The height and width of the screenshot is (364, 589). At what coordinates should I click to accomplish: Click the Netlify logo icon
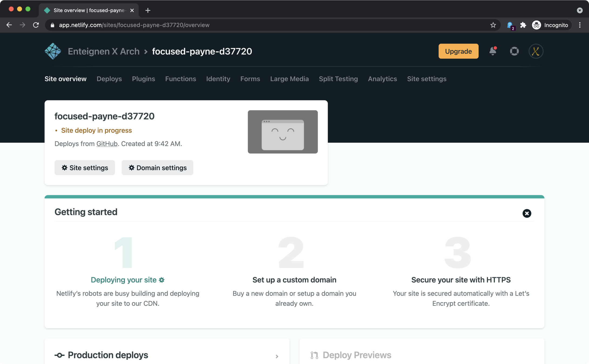pyautogui.click(x=53, y=51)
